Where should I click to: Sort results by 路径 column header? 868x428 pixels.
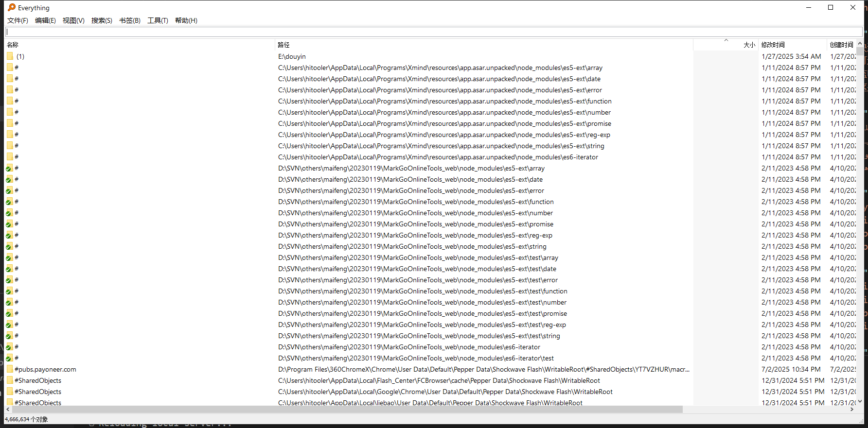point(484,45)
